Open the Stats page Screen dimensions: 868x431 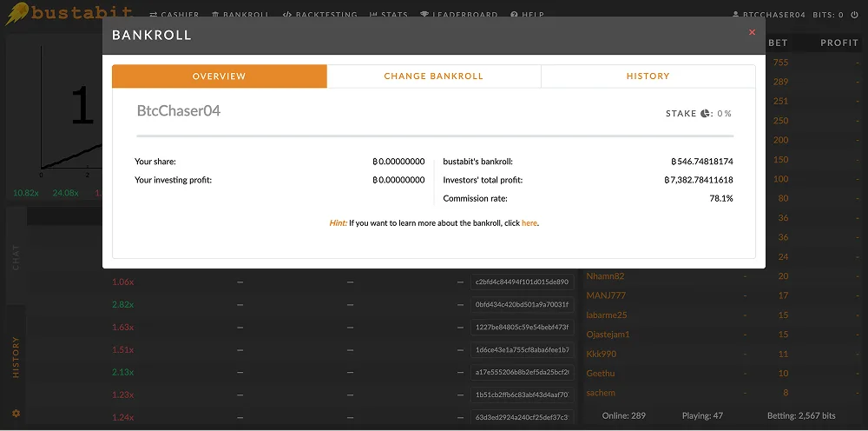389,15
